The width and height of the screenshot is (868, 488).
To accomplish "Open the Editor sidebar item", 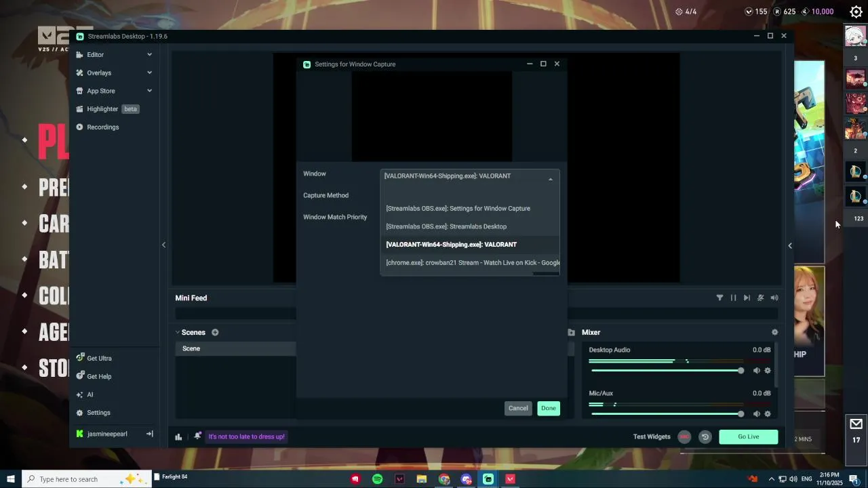I will pyautogui.click(x=95, y=55).
